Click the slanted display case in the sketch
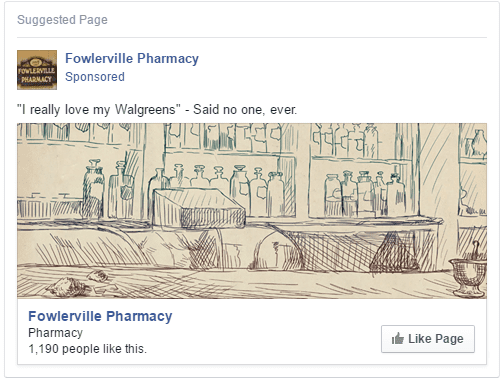 click(199, 208)
